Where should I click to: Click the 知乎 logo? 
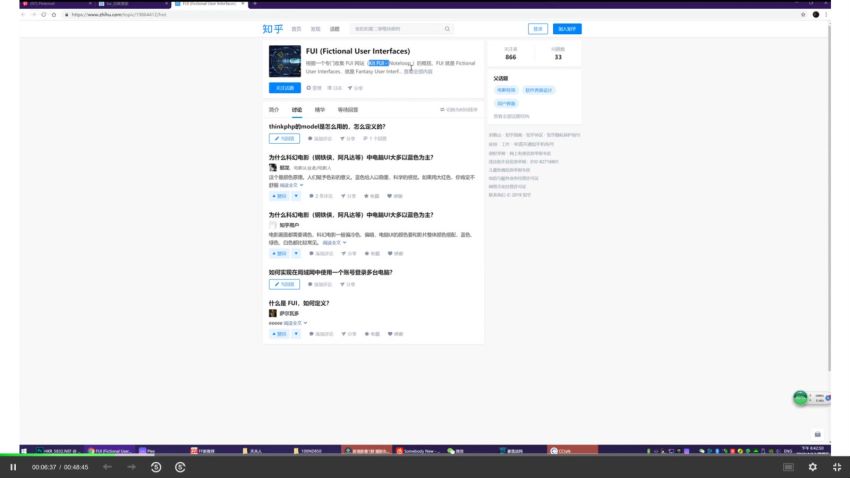pyautogui.click(x=273, y=29)
